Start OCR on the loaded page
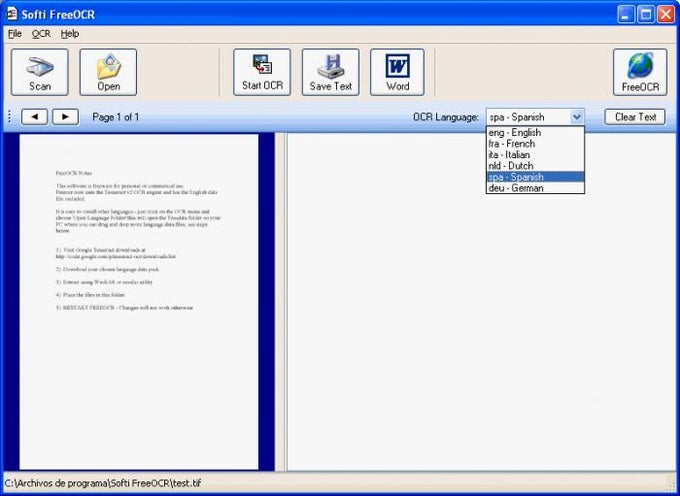 pos(262,72)
